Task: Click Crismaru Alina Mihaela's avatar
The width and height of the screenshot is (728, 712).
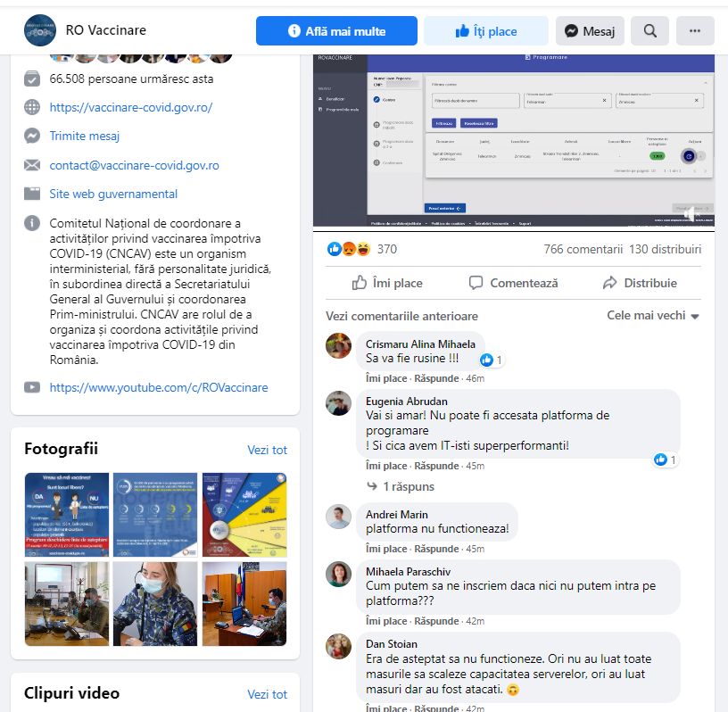Action: [x=338, y=346]
